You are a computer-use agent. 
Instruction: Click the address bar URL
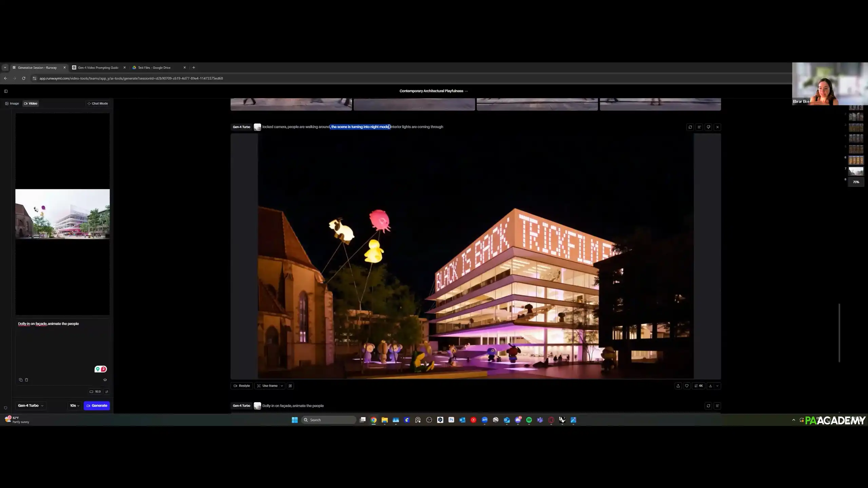pos(131,78)
